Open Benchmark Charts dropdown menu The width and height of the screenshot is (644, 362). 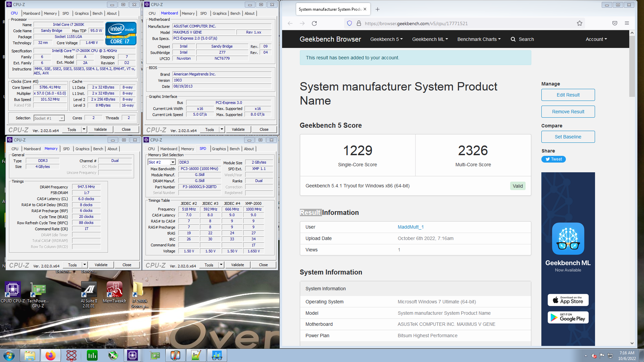click(479, 39)
